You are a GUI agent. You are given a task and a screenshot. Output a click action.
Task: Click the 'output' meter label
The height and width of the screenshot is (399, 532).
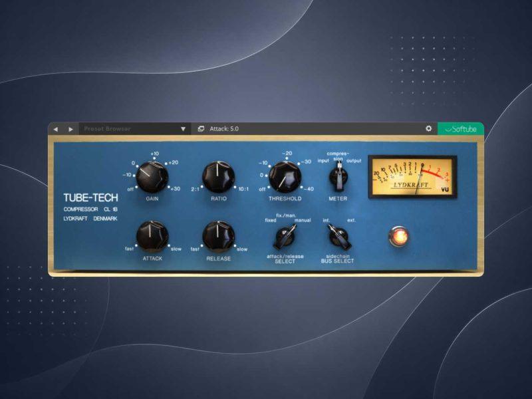click(x=354, y=160)
